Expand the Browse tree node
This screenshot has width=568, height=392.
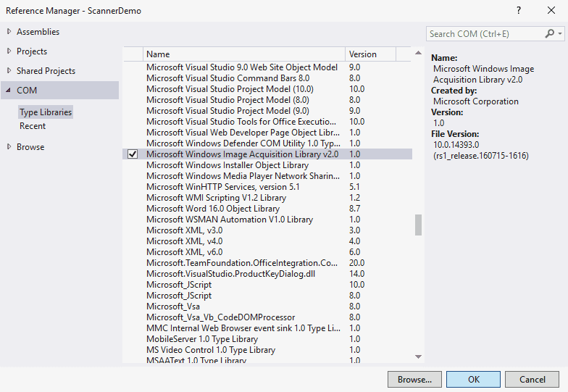[x=9, y=146]
